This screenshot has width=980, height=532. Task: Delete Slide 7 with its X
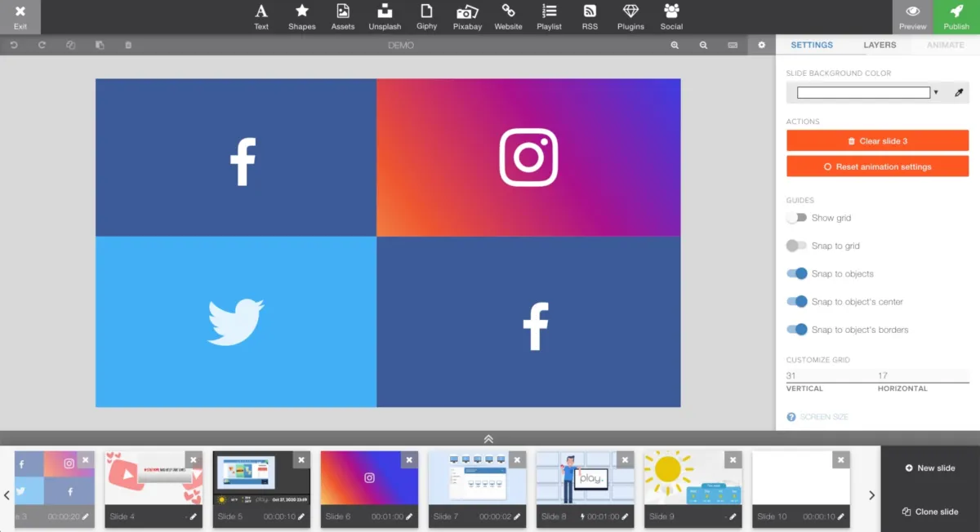pos(517,459)
